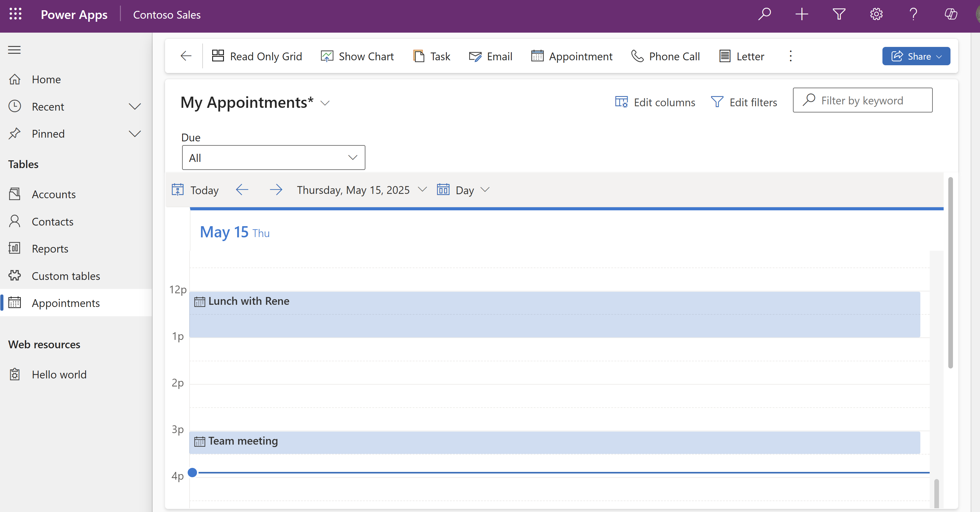Open the app launcher waffle icon
The image size is (980, 512).
point(15,15)
